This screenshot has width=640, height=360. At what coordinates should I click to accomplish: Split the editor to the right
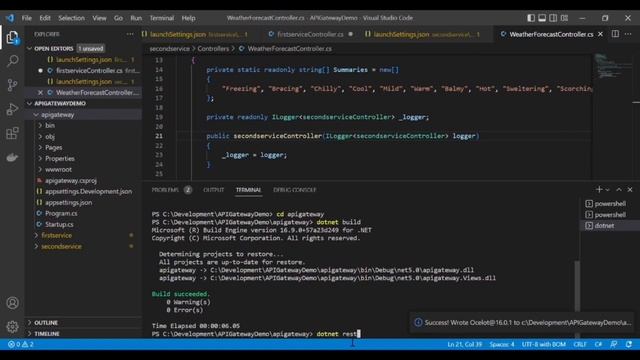coord(615,34)
